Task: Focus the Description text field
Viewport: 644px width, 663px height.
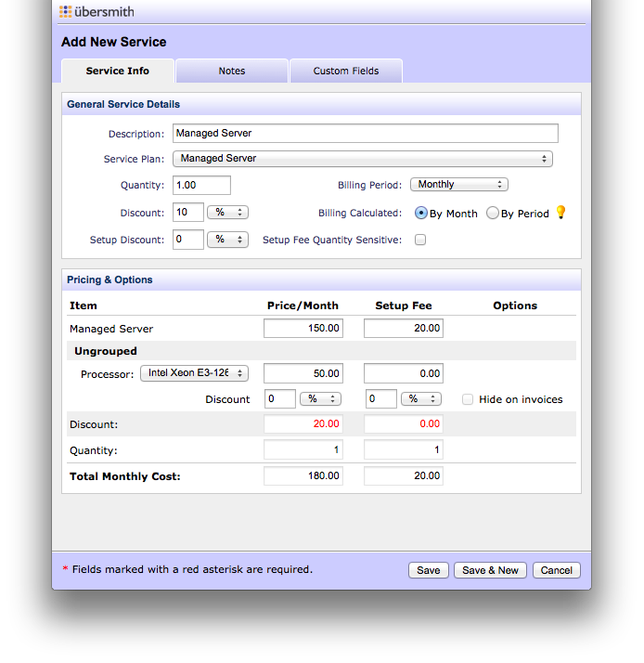Action: (x=366, y=134)
